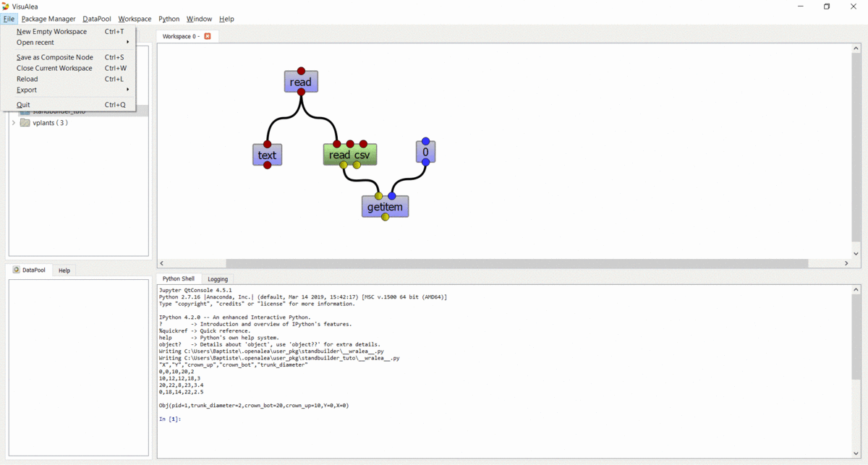Click the Obj(pid=1,...) output line
The image size is (868, 465).
pos(253,406)
